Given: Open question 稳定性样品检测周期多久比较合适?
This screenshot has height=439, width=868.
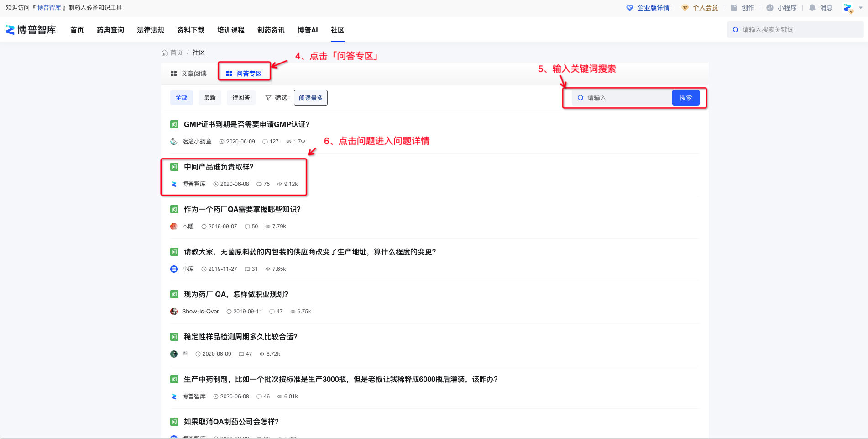Looking at the screenshot, I should pos(241,337).
